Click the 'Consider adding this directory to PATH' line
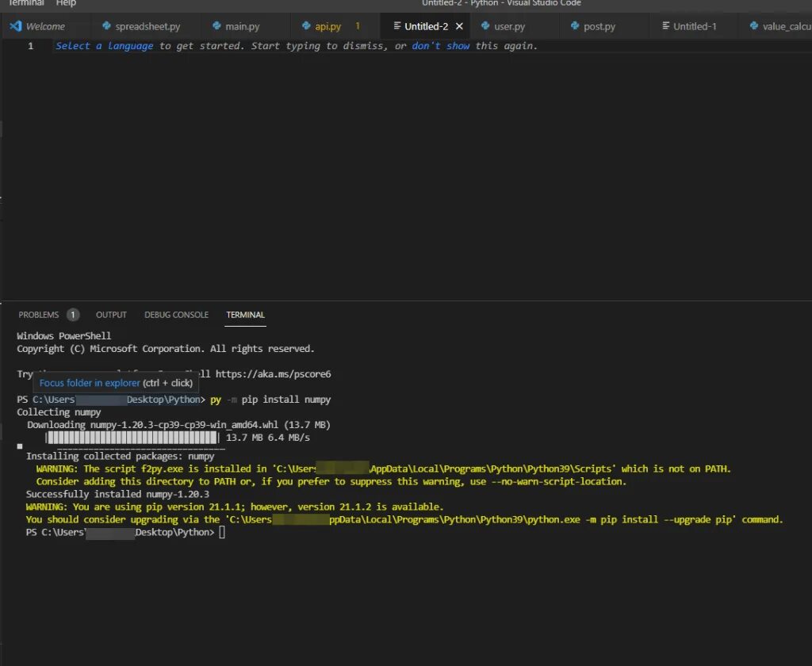 tap(331, 481)
